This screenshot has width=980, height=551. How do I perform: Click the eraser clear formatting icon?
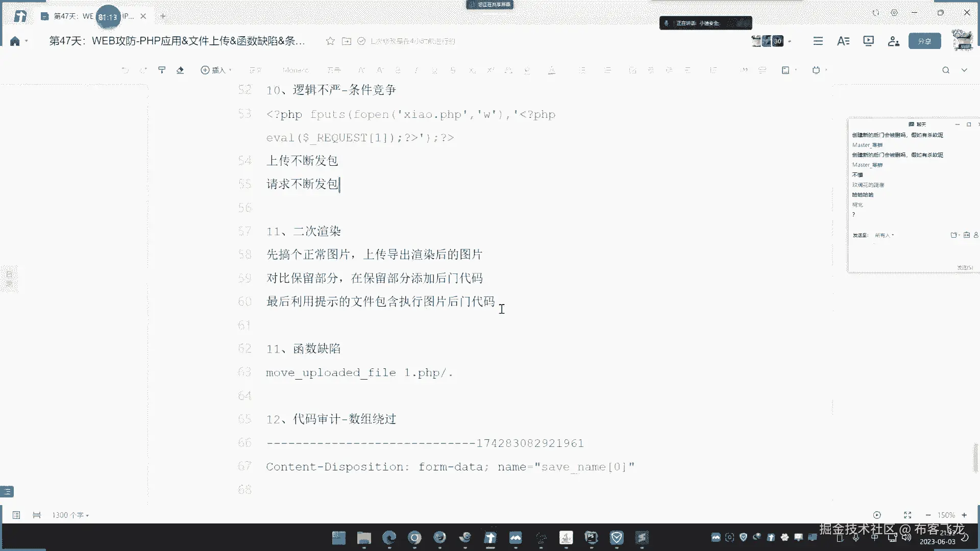(x=180, y=70)
